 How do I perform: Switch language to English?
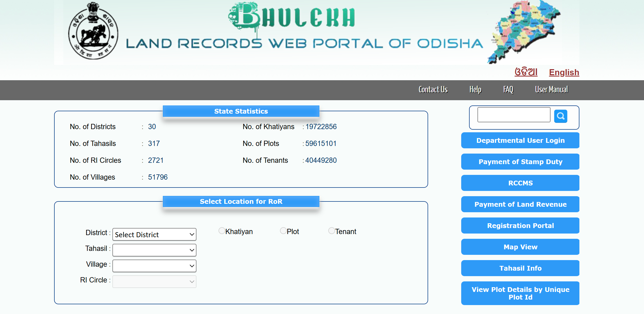click(564, 72)
